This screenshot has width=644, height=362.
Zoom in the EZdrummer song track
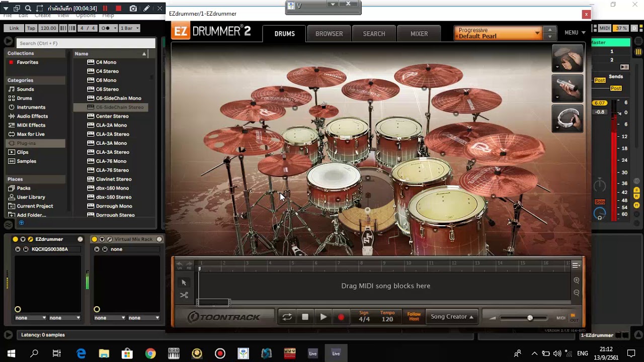tap(577, 281)
